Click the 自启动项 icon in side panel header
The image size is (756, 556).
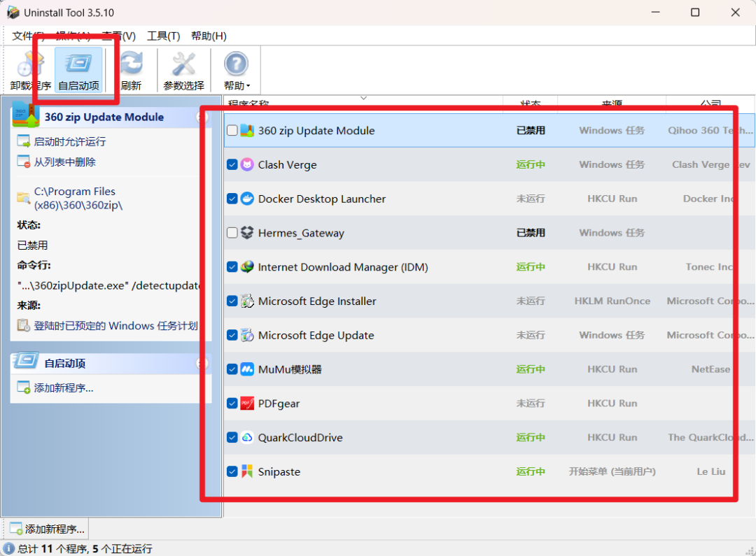(26, 360)
